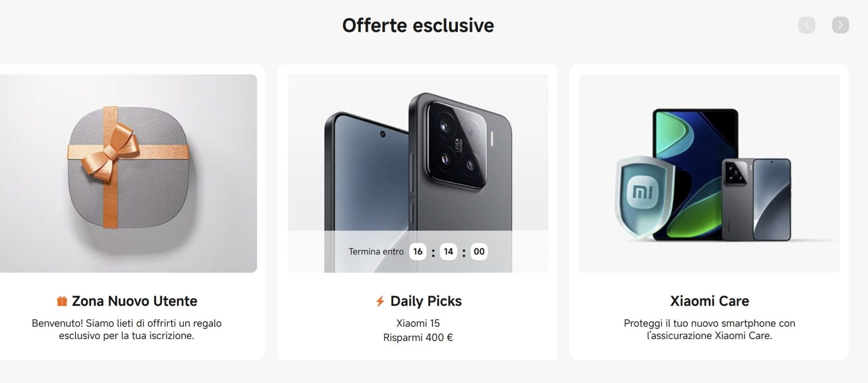868x383 pixels.
Task: Click the Proteggi il tuo nuovo smartphone description
Action: click(x=709, y=329)
